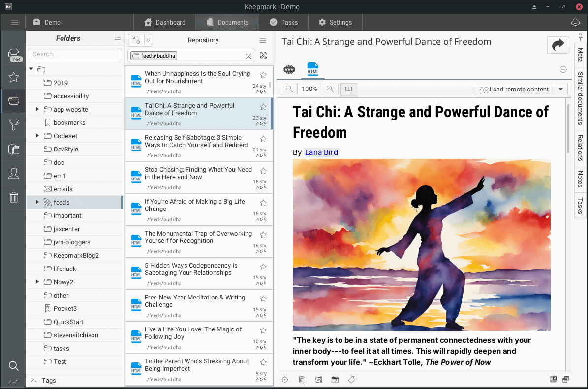Click the share arrow button
The image size is (588, 389).
point(558,45)
